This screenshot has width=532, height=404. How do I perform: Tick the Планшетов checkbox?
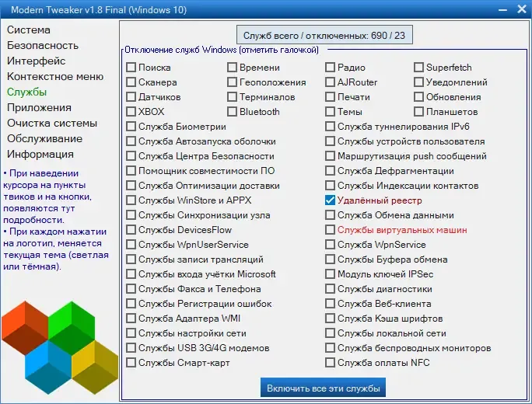point(418,112)
